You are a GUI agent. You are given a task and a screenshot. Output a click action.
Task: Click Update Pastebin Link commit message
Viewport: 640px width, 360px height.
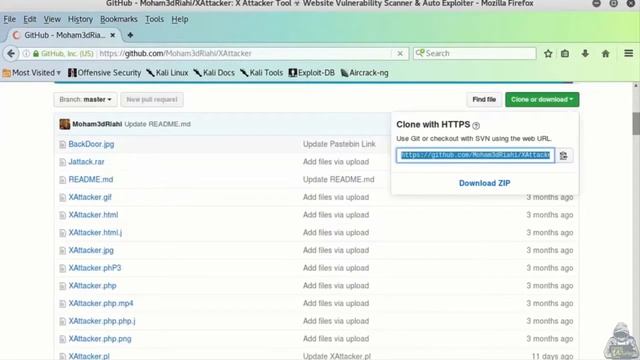pos(339,144)
